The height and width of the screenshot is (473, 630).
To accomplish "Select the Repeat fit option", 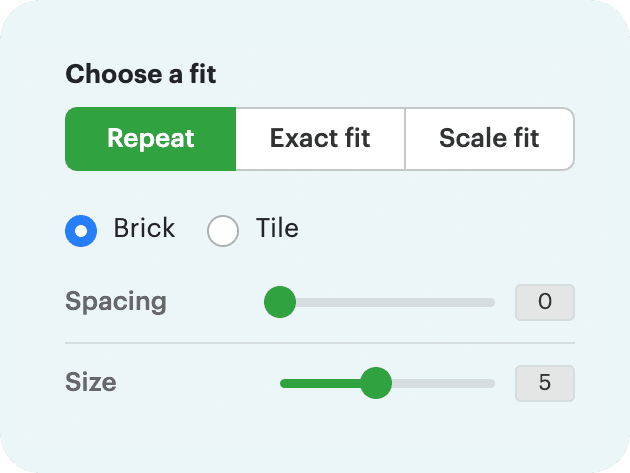I will [x=150, y=138].
